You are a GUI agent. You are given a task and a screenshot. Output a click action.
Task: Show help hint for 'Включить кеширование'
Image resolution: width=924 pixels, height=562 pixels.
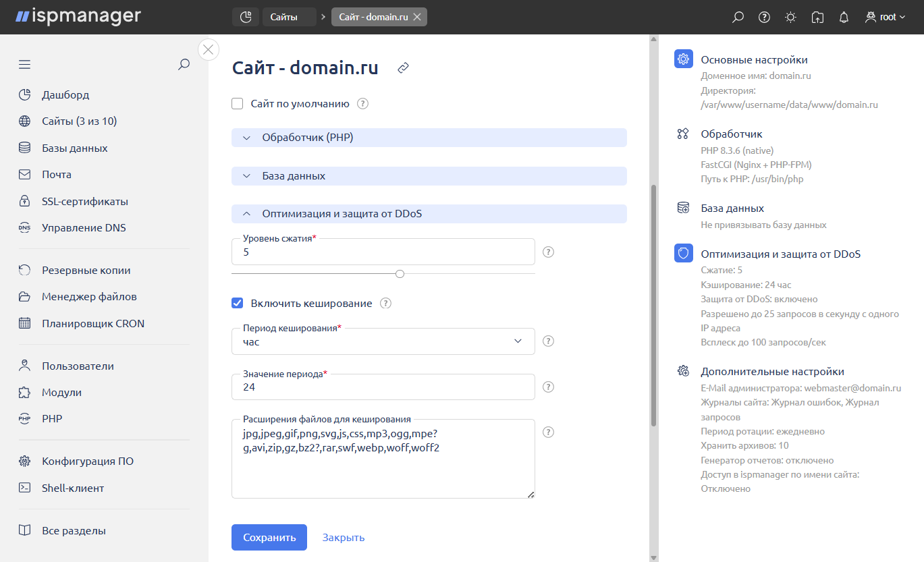[385, 304]
